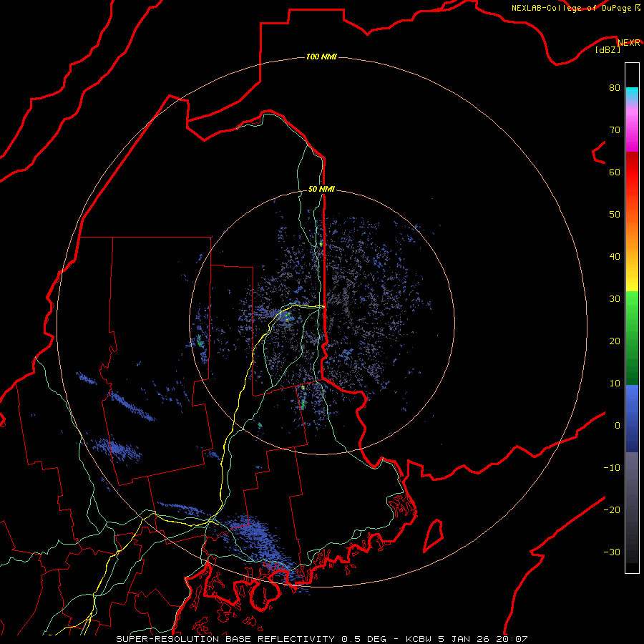This screenshot has width=644, height=644.
Task: Click the 10 value on the dBZ scale
Action: 615,384
